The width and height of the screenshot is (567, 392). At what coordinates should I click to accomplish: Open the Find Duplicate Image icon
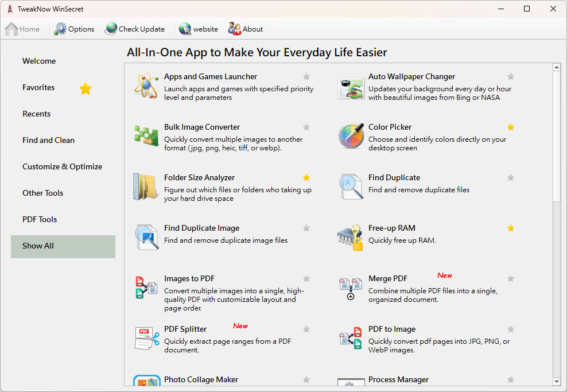pyautogui.click(x=146, y=238)
